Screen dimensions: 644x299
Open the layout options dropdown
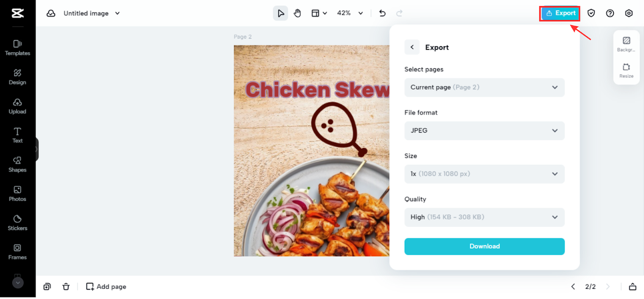click(319, 14)
